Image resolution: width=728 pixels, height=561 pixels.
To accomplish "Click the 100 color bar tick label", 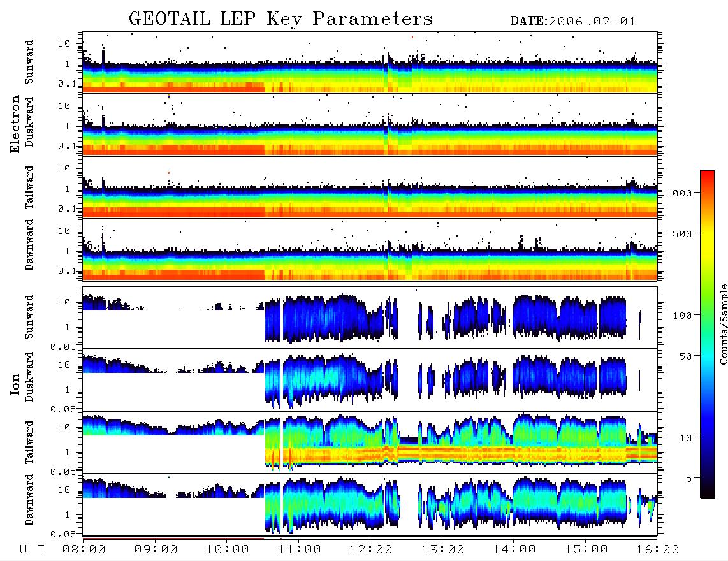I will click(x=683, y=316).
